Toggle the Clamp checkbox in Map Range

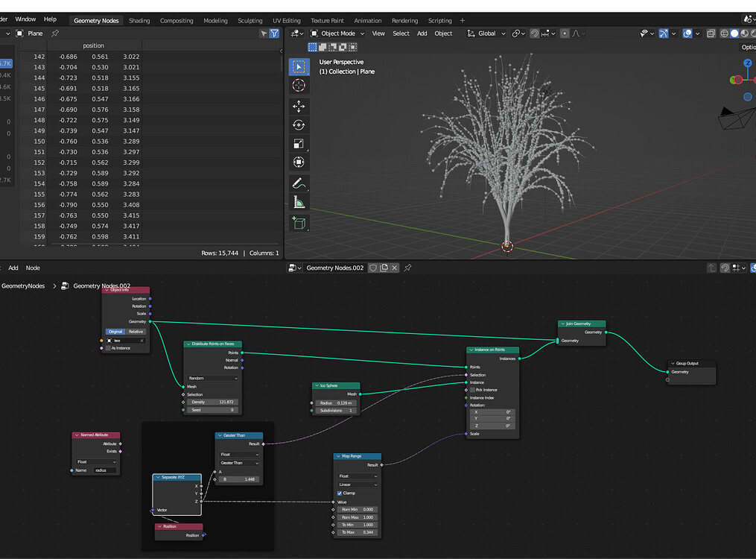(x=340, y=493)
